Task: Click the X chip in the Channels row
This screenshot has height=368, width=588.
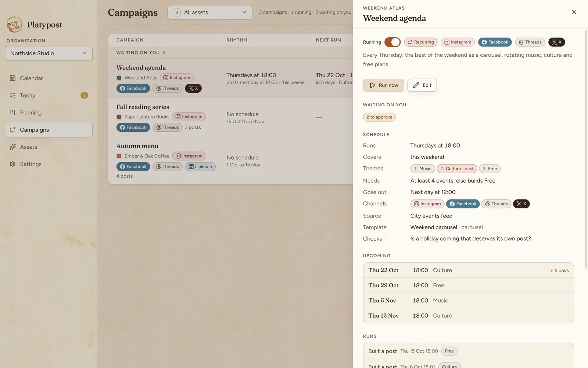Action: click(521, 204)
